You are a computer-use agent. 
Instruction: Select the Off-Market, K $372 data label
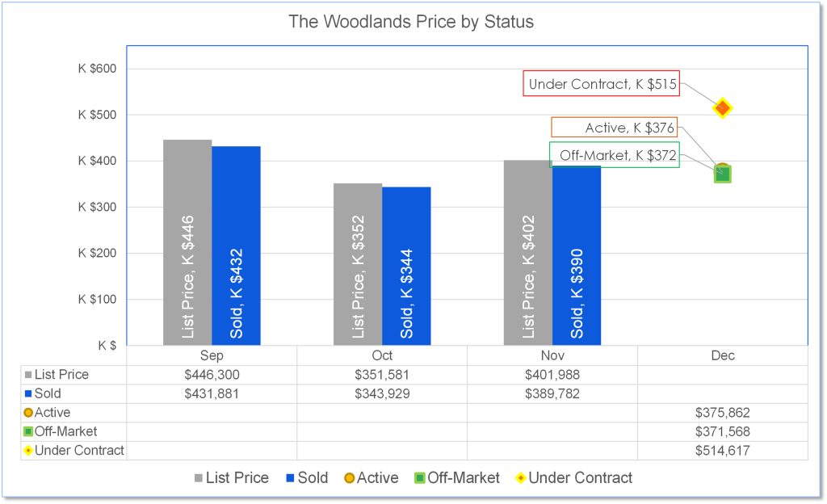click(x=614, y=155)
